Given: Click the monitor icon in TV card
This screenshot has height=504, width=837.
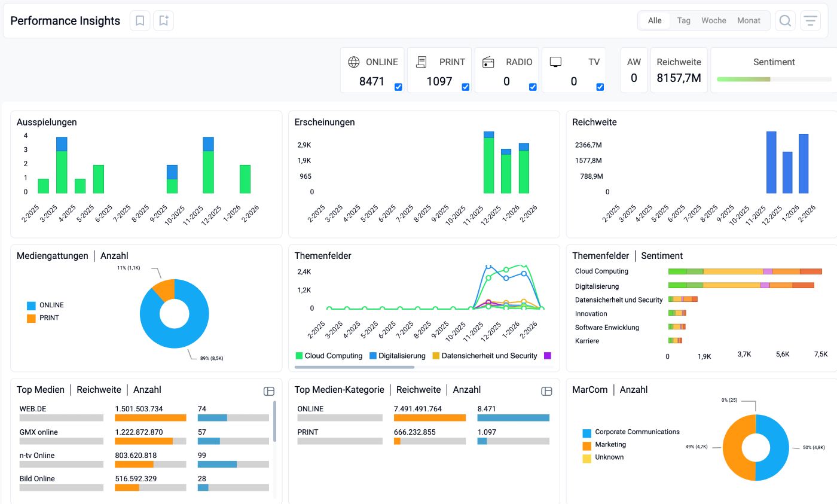Looking at the screenshot, I should 555,62.
